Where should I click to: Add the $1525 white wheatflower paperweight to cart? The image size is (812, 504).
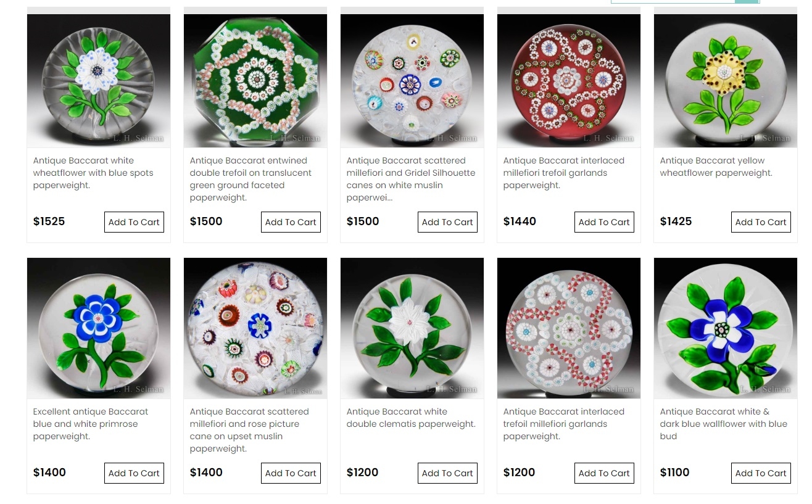[134, 222]
